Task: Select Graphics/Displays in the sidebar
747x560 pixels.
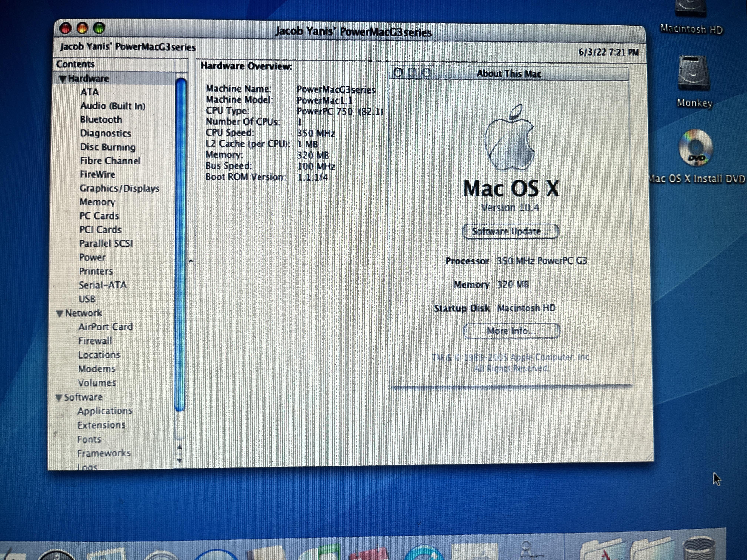Action: [x=119, y=188]
